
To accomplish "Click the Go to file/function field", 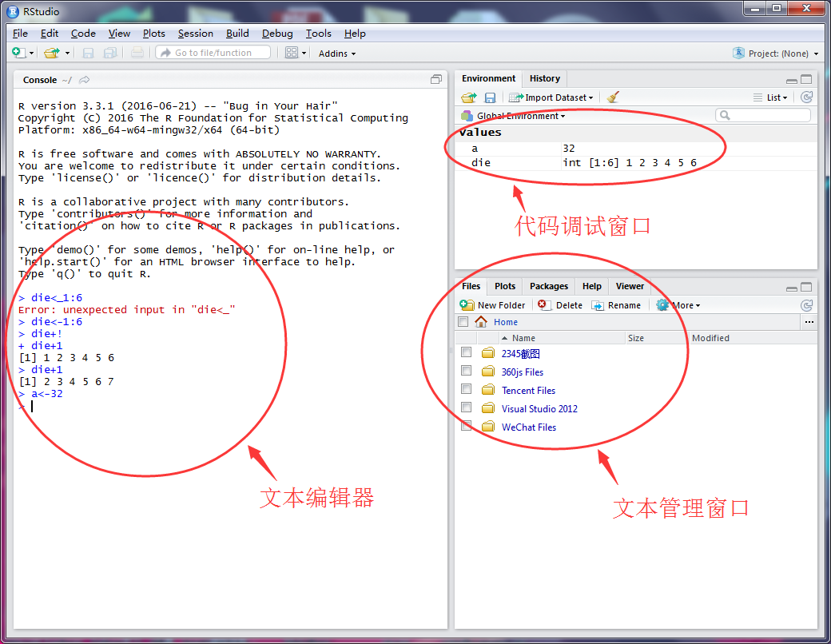I will click(213, 53).
